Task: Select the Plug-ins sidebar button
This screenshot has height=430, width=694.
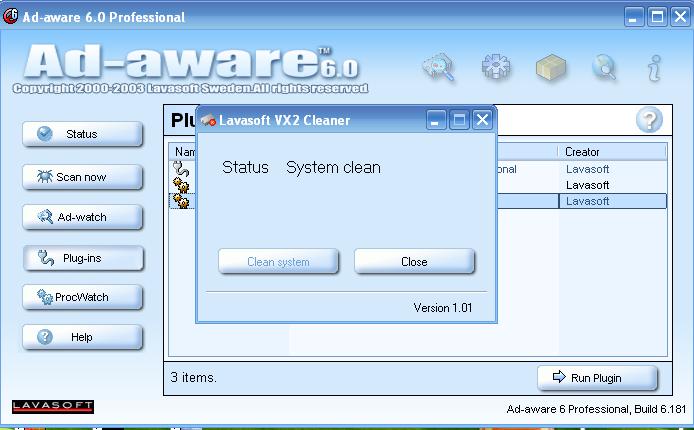Action: (83, 258)
